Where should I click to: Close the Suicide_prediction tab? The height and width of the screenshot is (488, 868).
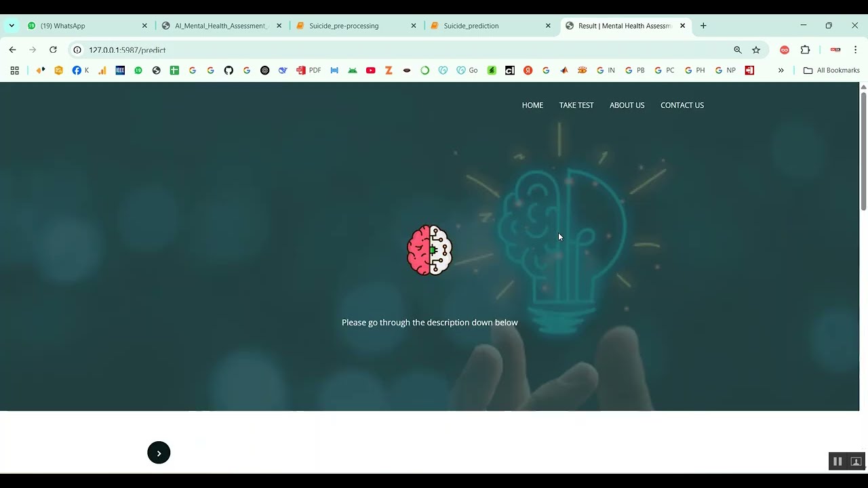pos(548,26)
